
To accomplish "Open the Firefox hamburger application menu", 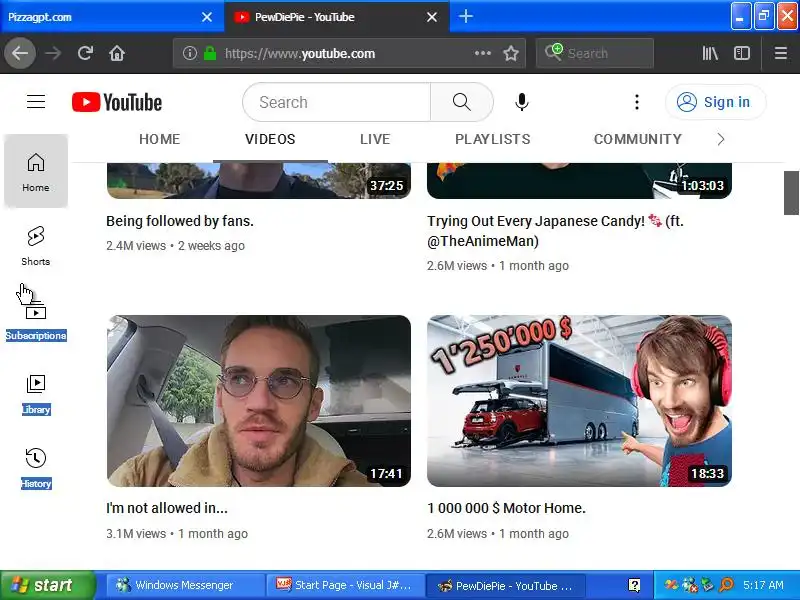I will pyautogui.click(x=781, y=53).
